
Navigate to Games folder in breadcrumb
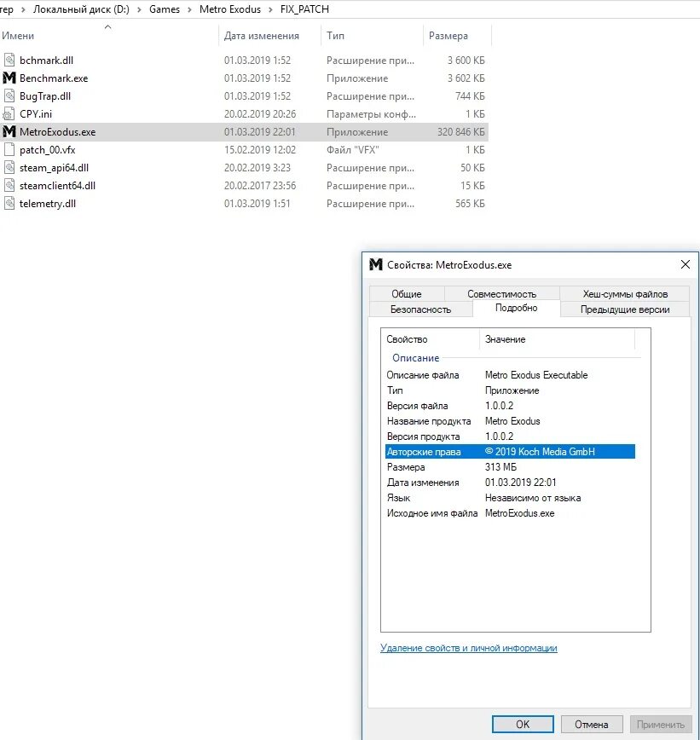pyautogui.click(x=165, y=9)
